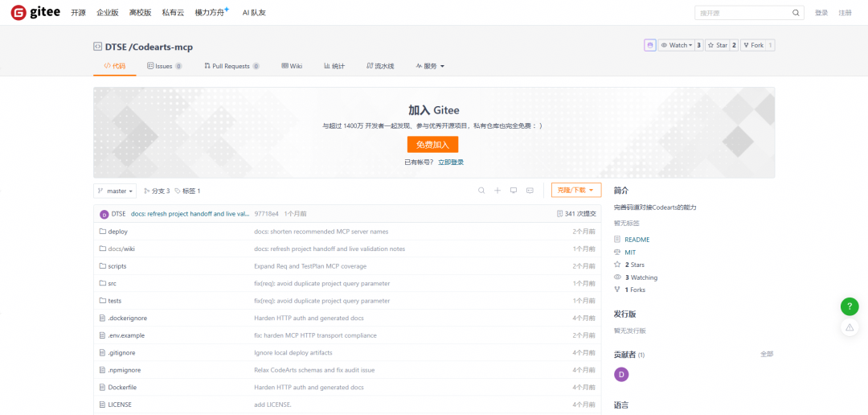Click the deploy folder icon
The width and height of the screenshot is (868, 415).
(102, 232)
